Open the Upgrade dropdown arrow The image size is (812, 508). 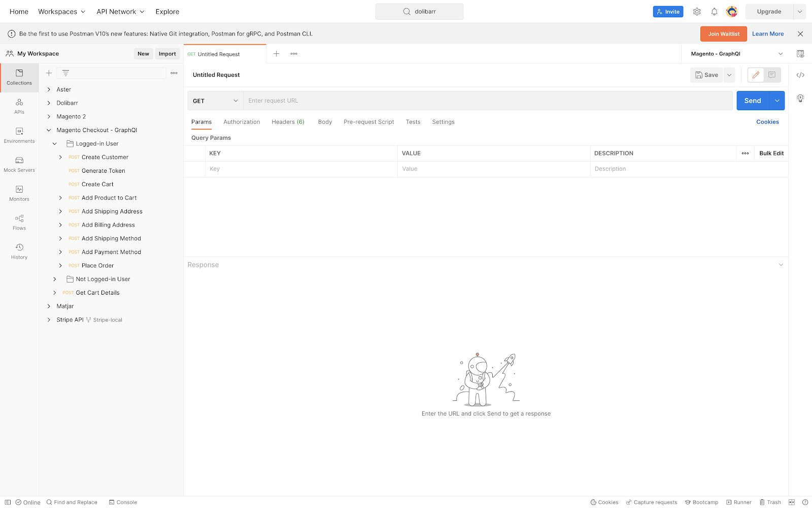click(x=800, y=12)
